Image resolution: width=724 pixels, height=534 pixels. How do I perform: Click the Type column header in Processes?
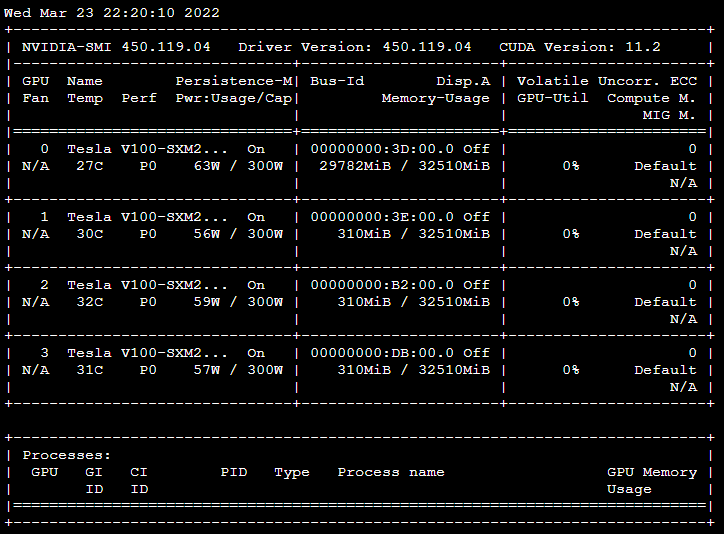292,472
